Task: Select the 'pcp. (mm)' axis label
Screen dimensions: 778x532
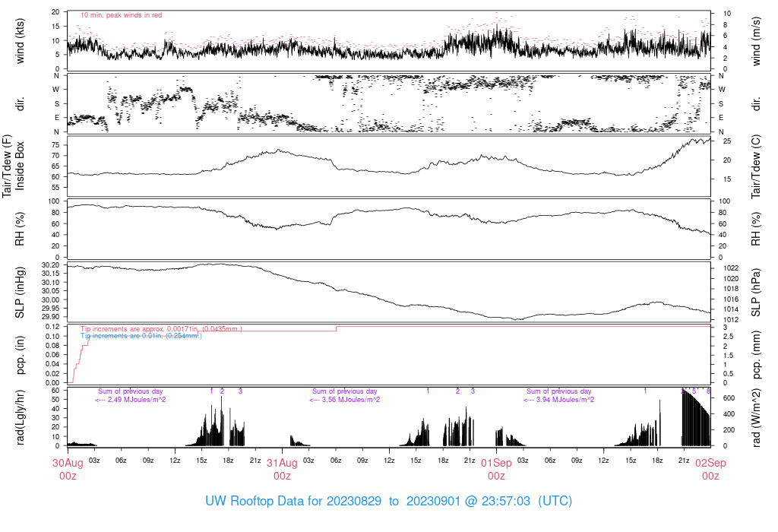Action: pyautogui.click(x=756, y=356)
